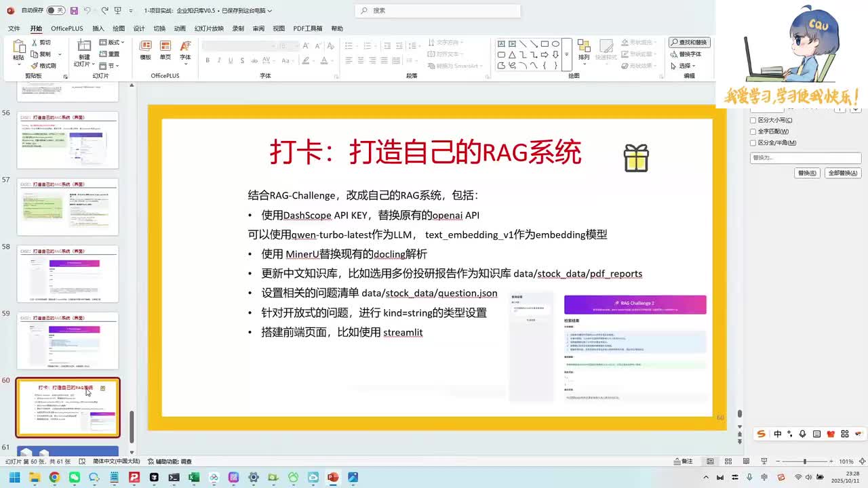Image resolution: width=868 pixels, height=488 pixels.
Task: Open Excel from taskbar
Action: pos(194,477)
